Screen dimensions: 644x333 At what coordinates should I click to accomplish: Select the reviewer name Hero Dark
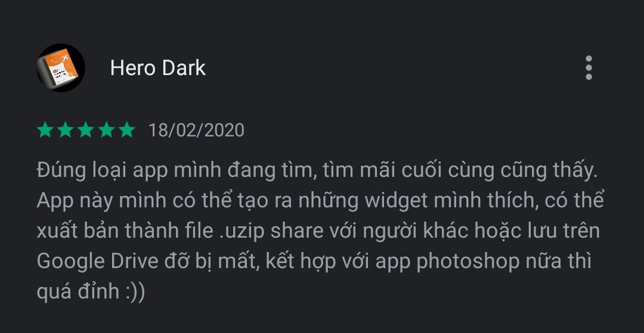coord(157,68)
